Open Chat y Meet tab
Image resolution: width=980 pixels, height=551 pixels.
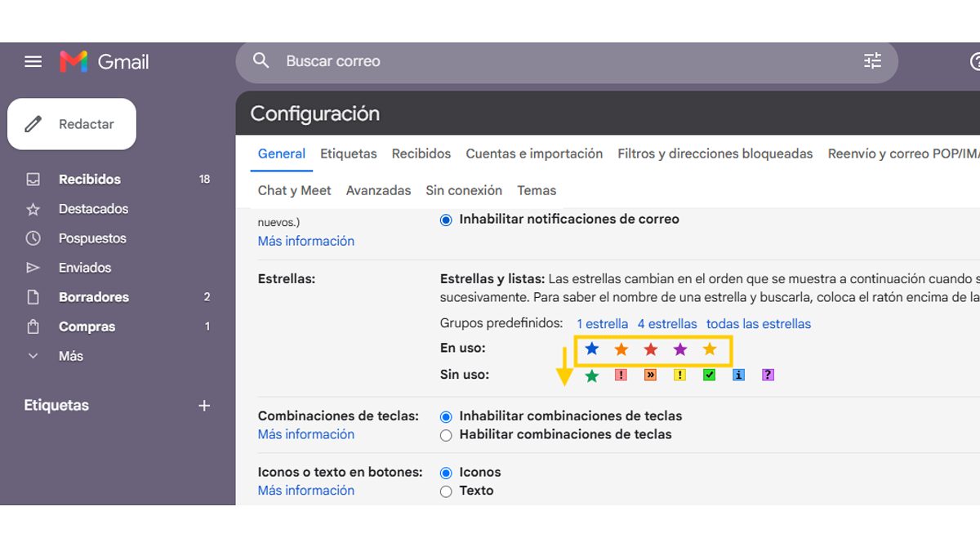click(295, 190)
